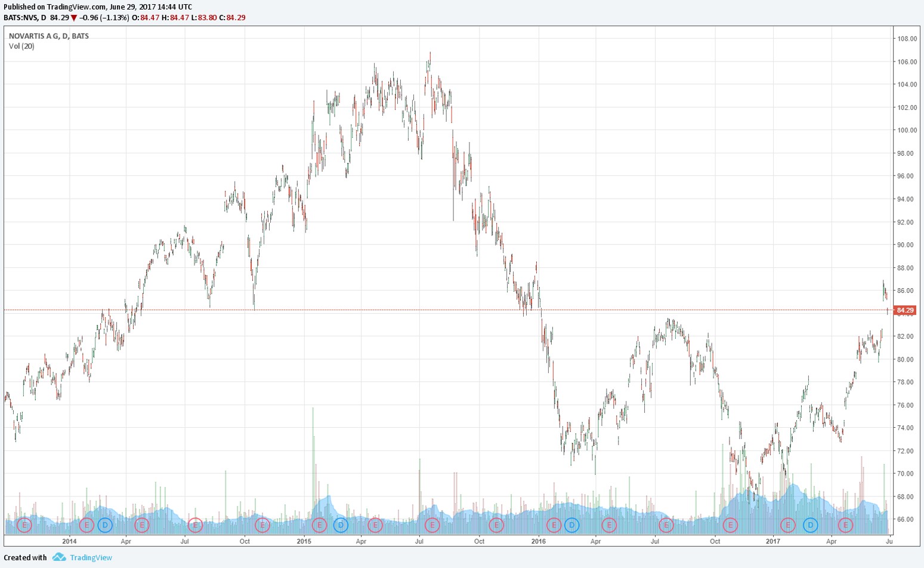Click the rightmost earnings E marker
The height and width of the screenshot is (568, 924).
pyautogui.click(x=845, y=525)
